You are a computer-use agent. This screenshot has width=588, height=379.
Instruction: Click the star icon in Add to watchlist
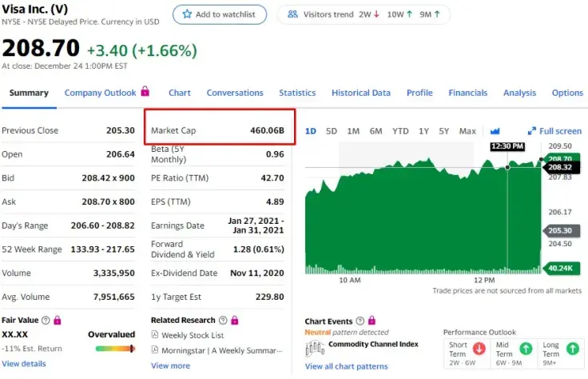(187, 14)
